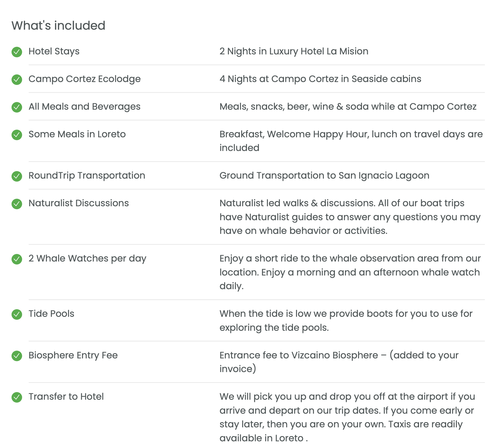Click the 4 Nights at Campo Cortez description
This screenshot has width=495, height=448.
tap(320, 79)
